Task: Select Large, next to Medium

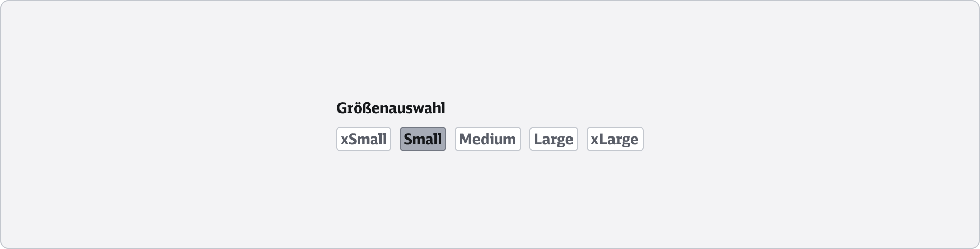Action: click(553, 139)
